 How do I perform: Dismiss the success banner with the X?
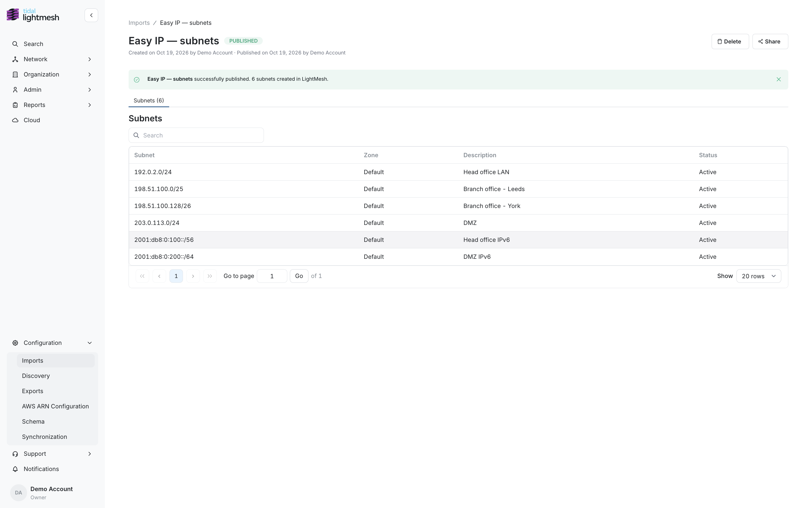[x=778, y=79]
